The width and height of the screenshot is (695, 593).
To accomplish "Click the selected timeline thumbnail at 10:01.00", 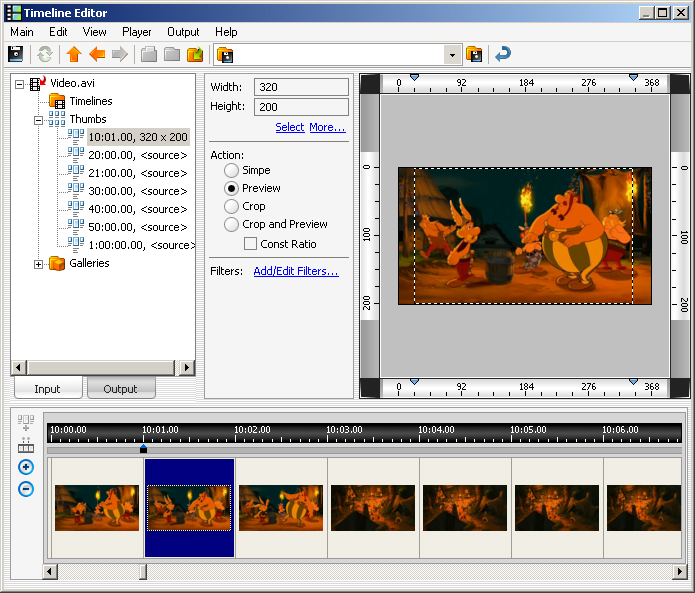I will coord(189,508).
